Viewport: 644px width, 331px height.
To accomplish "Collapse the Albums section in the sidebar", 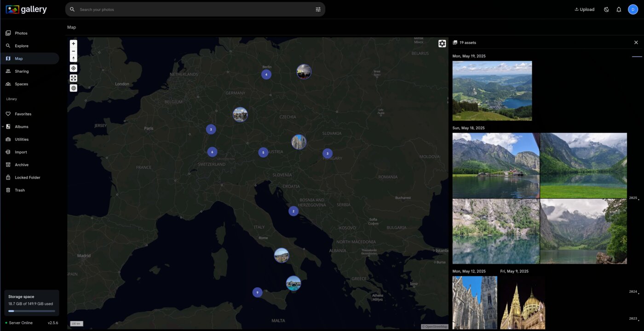I will pos(3,126).
